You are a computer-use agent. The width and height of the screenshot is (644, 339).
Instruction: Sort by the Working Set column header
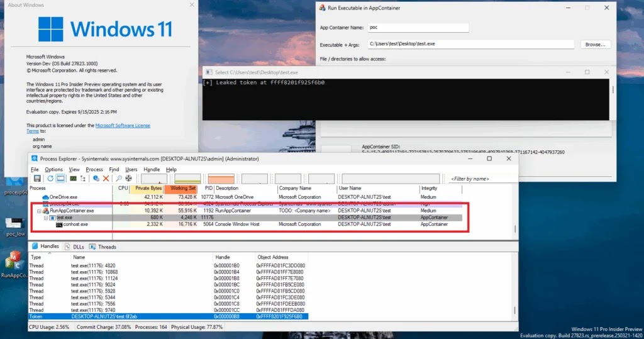(180, 188)
